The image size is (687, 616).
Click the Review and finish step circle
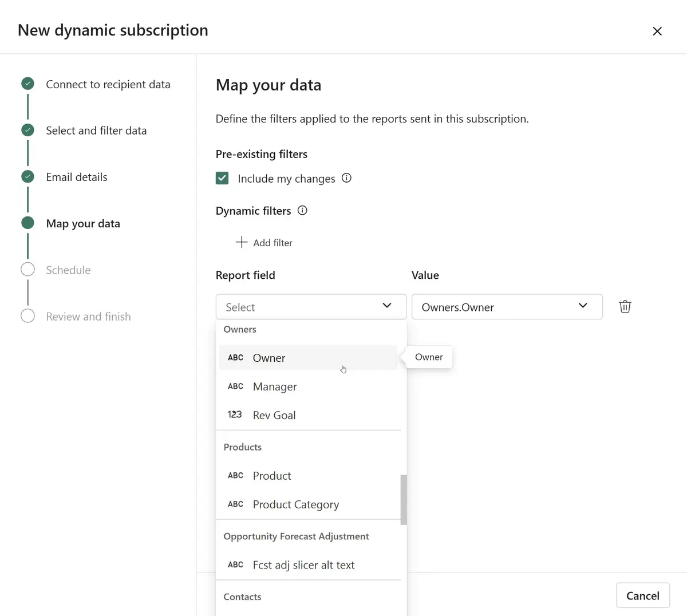[x=27, y=316]
